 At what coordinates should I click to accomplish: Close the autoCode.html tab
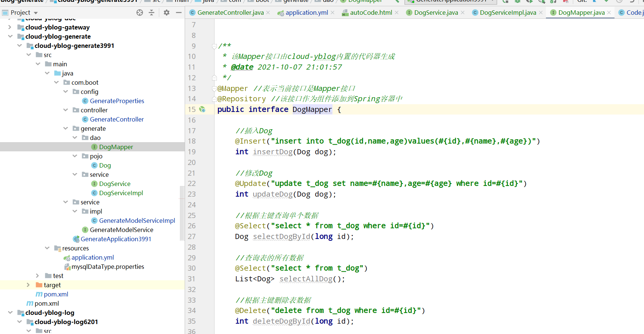[397, 13]
